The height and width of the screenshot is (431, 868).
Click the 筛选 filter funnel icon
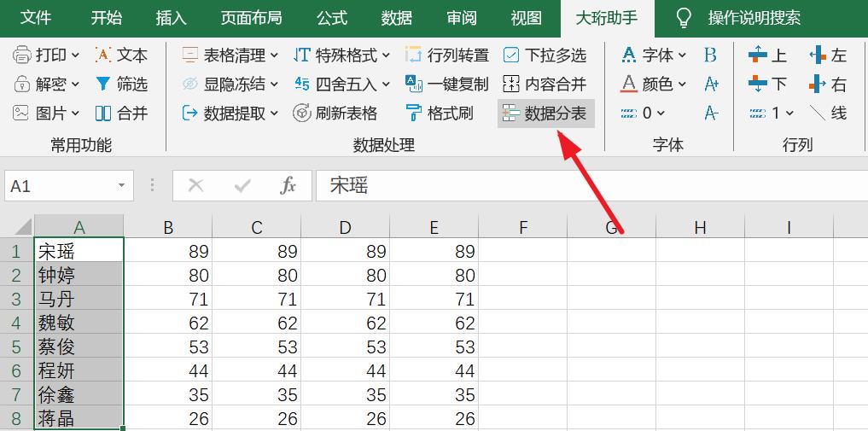103,84
